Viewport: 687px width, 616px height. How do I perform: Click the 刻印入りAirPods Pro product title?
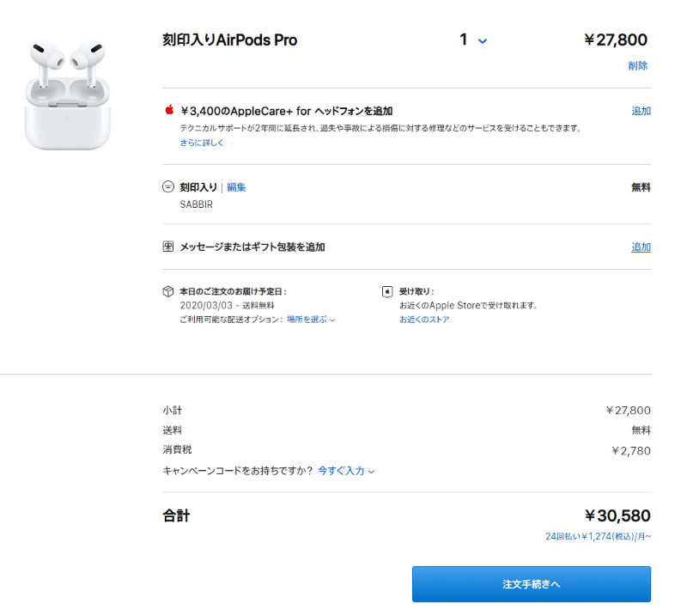point(230,40)
